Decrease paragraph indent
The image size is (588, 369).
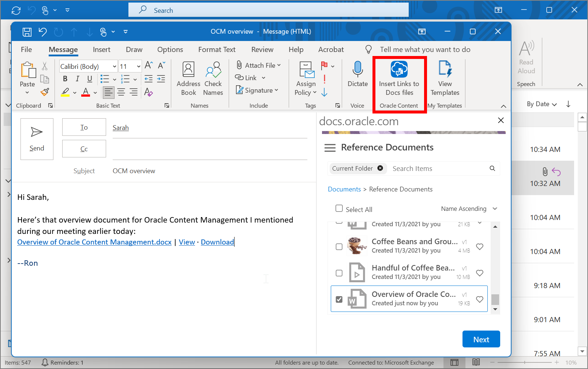[149, 79]
